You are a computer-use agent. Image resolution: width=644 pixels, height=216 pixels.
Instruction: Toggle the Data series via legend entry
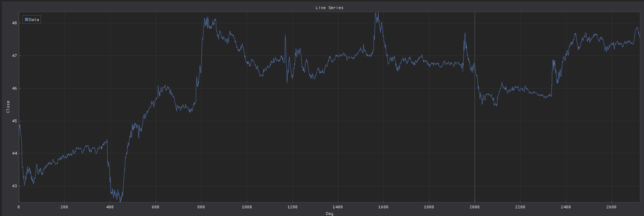34,19
